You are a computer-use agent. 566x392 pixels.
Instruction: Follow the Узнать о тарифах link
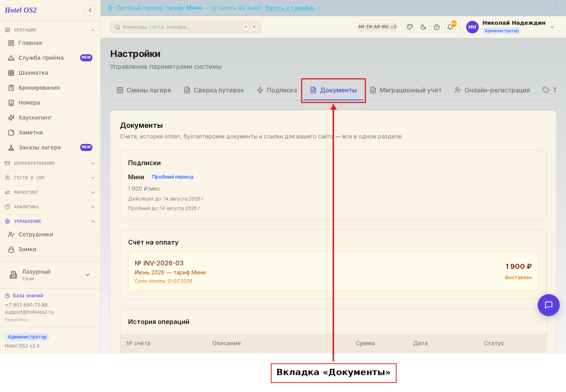coord(290,8)
